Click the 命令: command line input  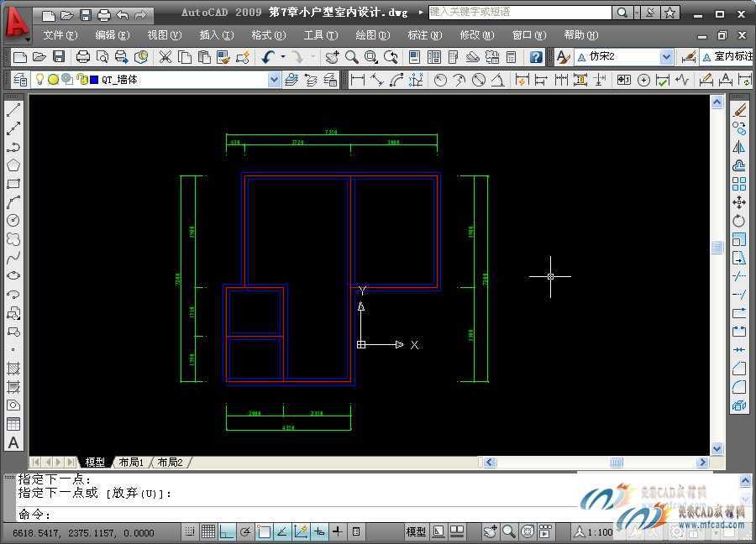(297, 514)
